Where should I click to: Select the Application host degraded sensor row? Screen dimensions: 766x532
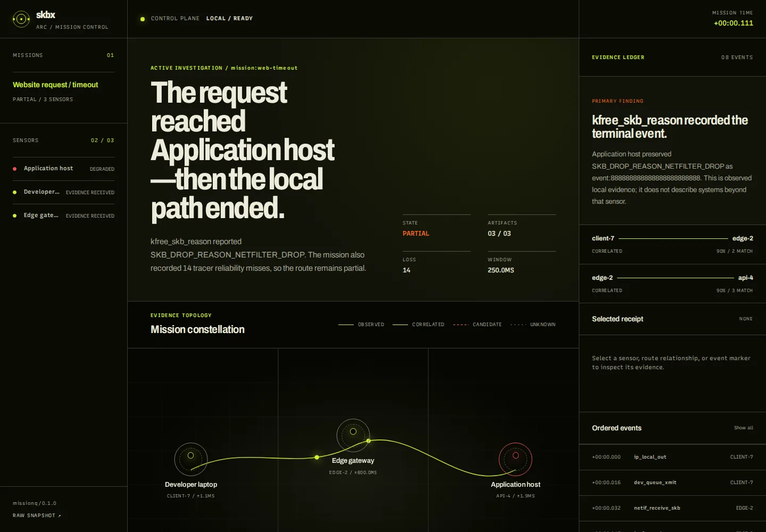[63, 169]
